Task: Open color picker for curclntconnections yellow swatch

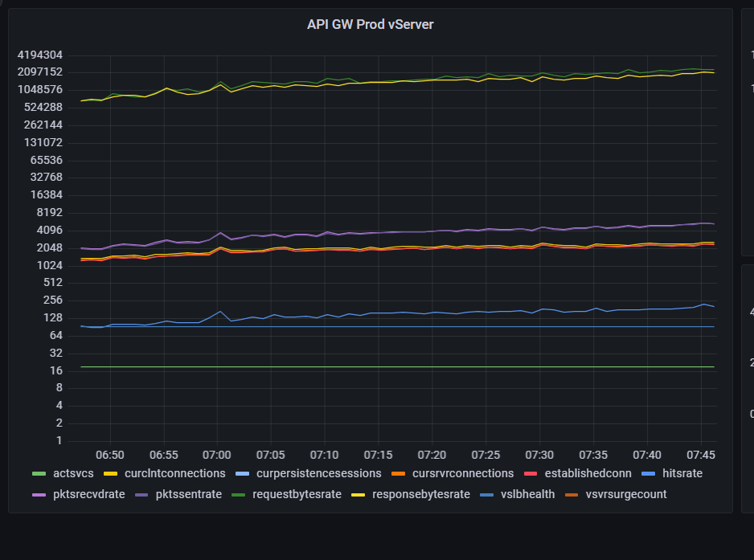Action: [x=111, y=474]
